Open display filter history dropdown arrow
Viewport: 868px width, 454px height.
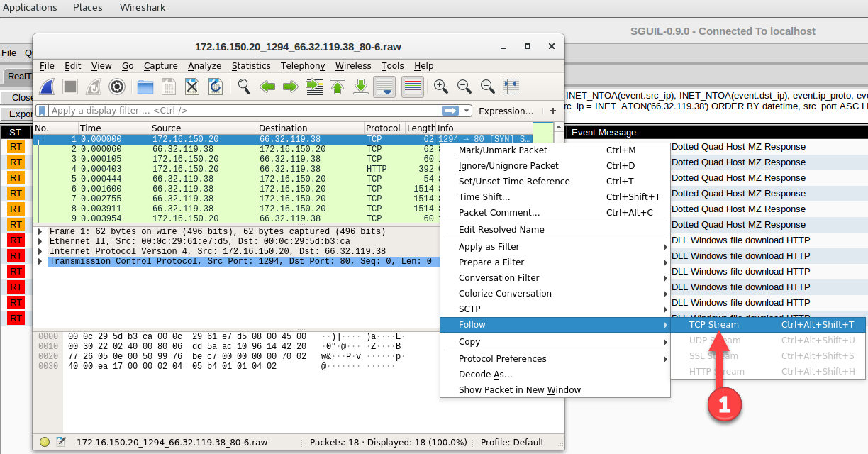point(467,111)
